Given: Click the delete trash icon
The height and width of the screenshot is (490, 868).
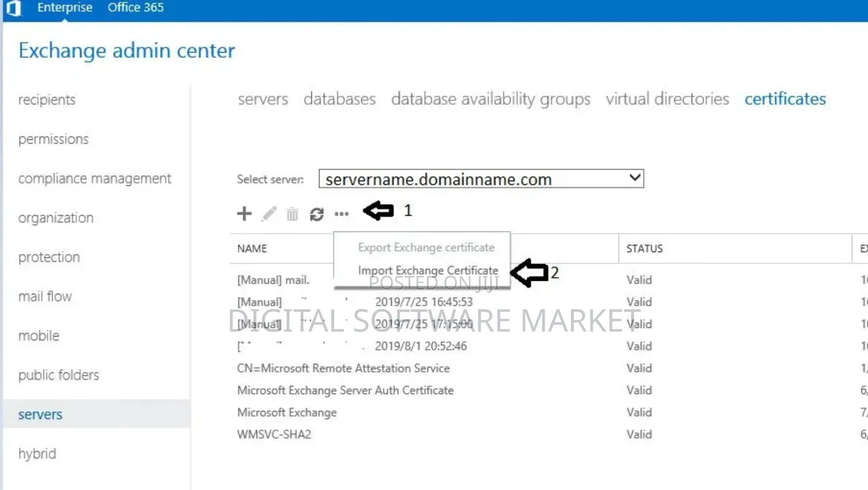Looking at the screenshot, I should [292, 215].
